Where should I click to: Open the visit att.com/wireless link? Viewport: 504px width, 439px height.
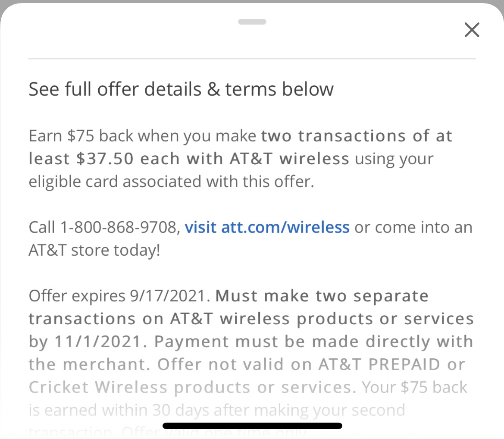[267, 227]
